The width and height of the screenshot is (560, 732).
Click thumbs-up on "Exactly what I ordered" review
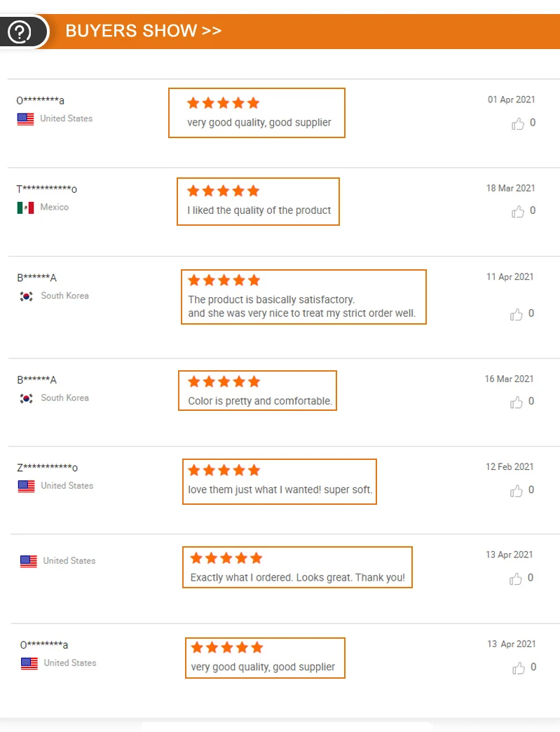(516, 579)
